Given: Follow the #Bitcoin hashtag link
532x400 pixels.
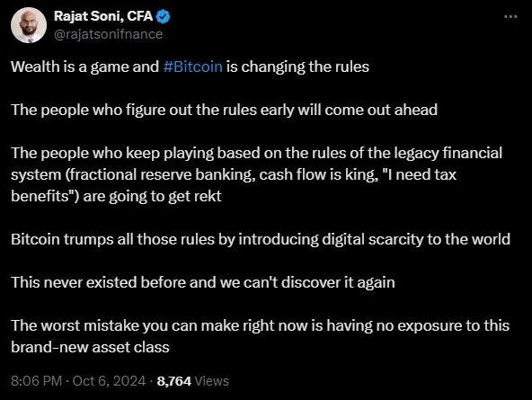Looking at the screenshot, I should 192,67.
